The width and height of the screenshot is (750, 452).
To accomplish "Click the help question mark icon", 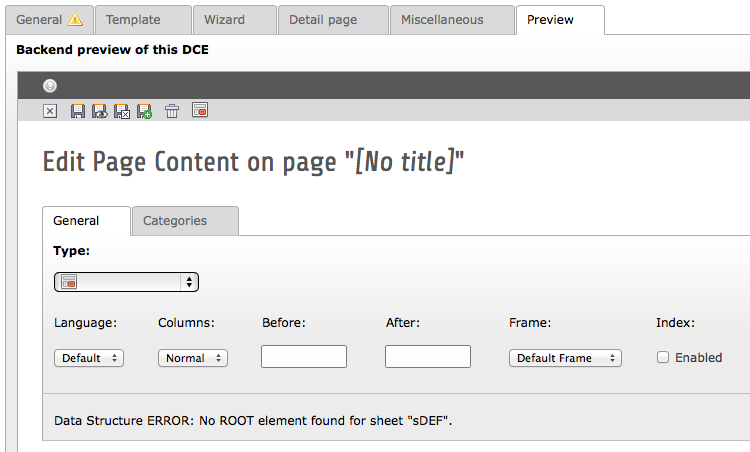I will click(x=50, y=86).
